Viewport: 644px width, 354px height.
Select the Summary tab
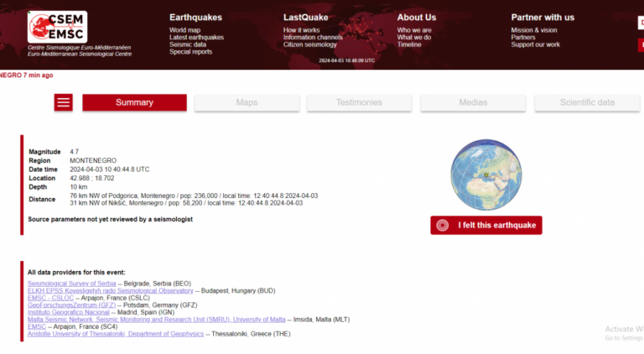pos(134,102)
